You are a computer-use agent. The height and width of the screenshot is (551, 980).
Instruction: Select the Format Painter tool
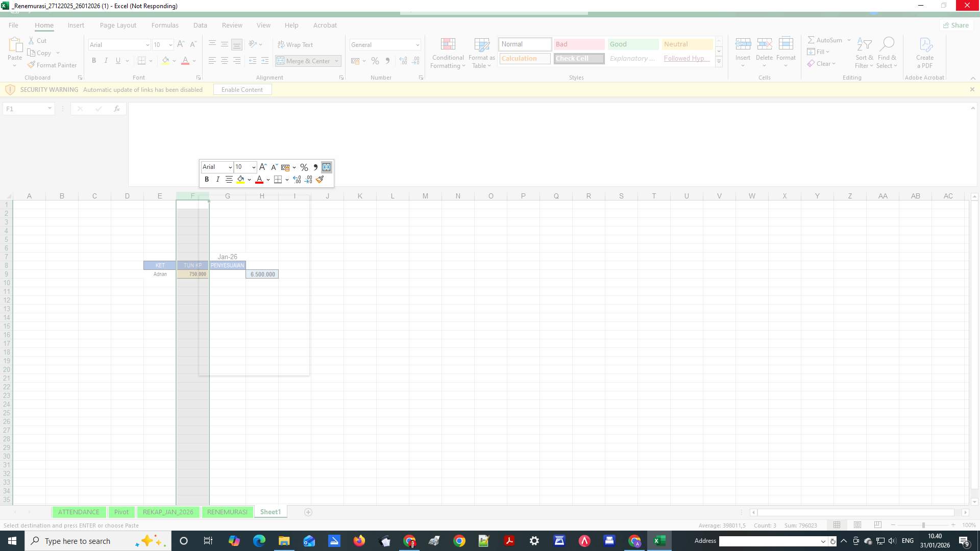52,65
